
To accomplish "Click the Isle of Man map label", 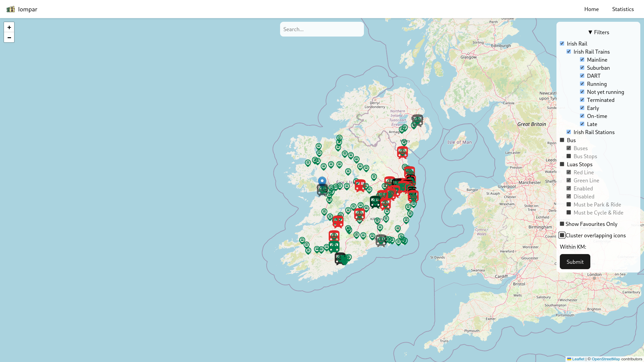I will 460,142.
